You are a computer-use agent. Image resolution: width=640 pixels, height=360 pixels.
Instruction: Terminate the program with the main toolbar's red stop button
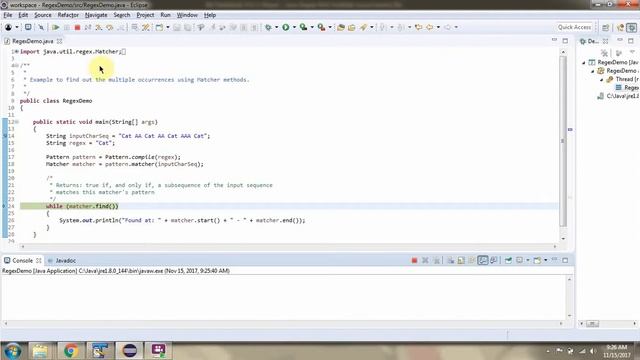click(x=77, y=27)
